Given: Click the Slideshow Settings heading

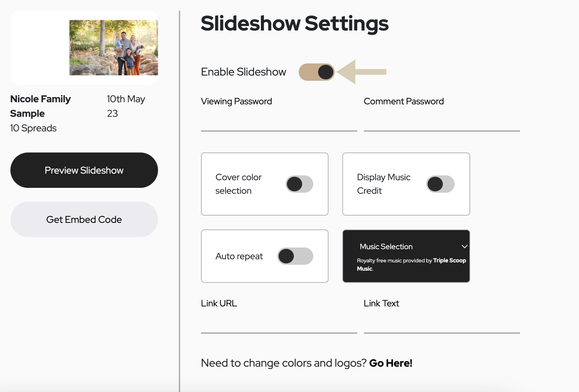Looking at the screenshot, I should [x=295, y=24].
